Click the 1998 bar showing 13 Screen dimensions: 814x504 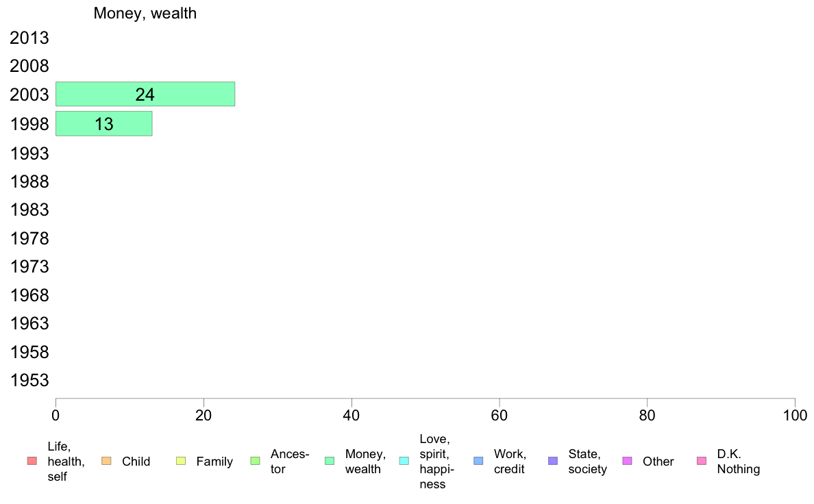point(104,123)
